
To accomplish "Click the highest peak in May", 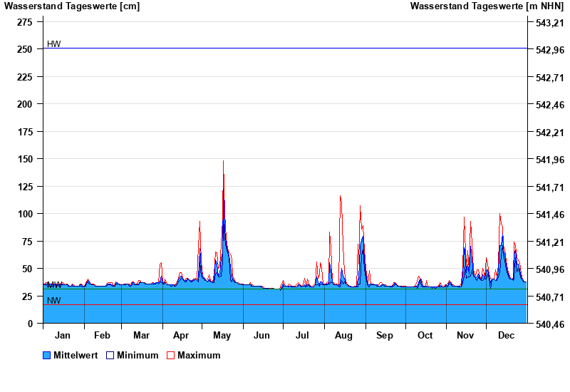I will (x=223, y=162).
